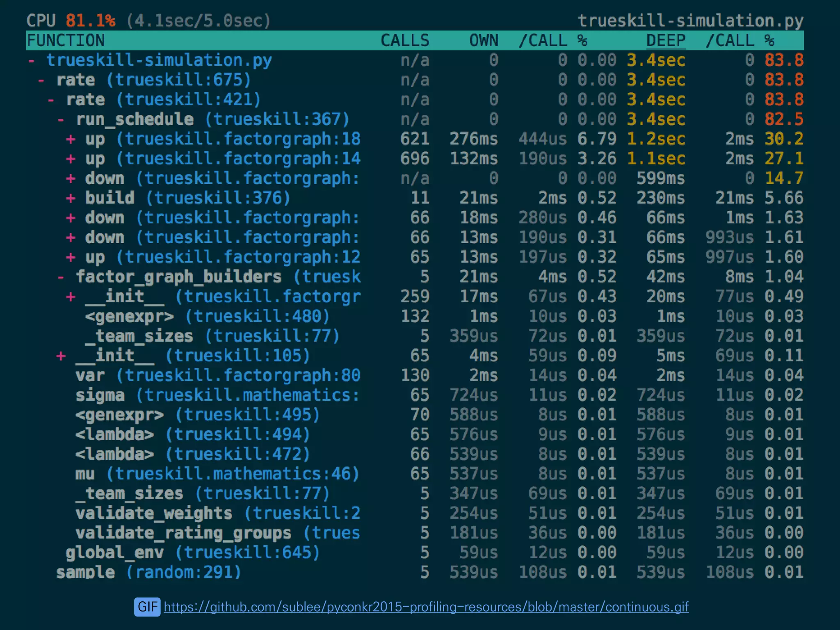Sort by the FUNCTION column header

[66, 41]
